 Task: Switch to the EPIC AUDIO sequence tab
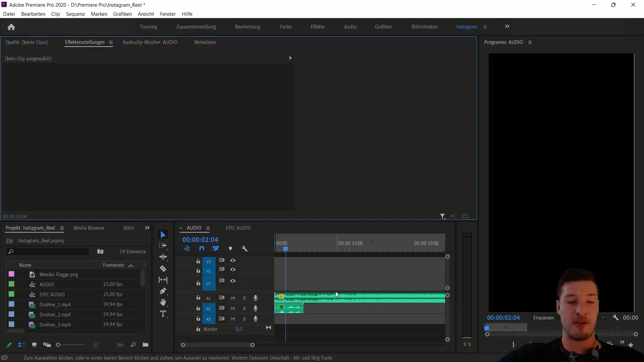point(238,228)
